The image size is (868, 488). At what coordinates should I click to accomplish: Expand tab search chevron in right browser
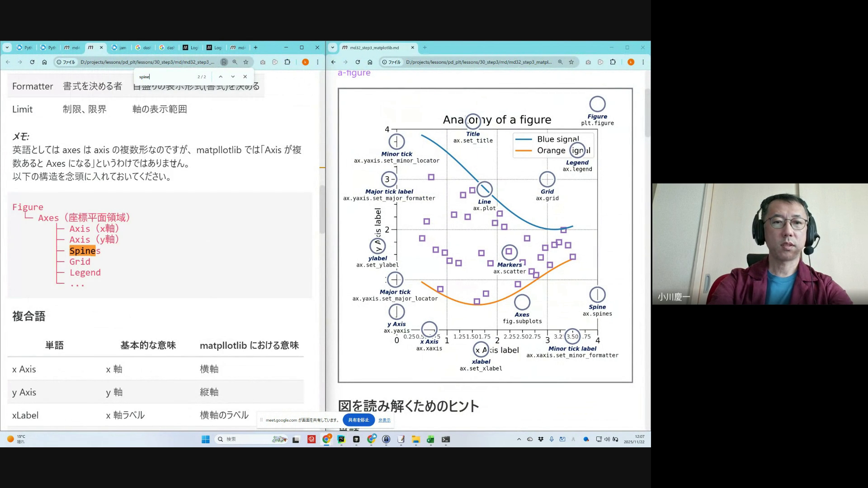[333, 47]
